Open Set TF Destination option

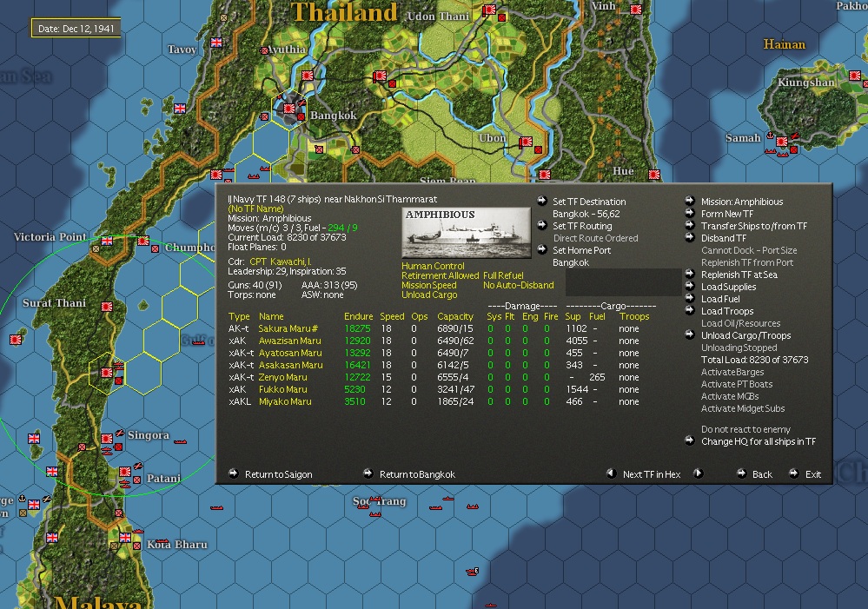pos(589,202)
